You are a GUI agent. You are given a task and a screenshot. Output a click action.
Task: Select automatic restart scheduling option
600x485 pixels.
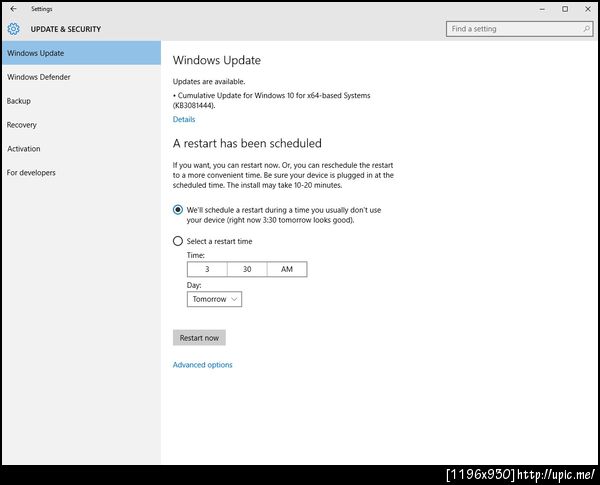point(178,210)
